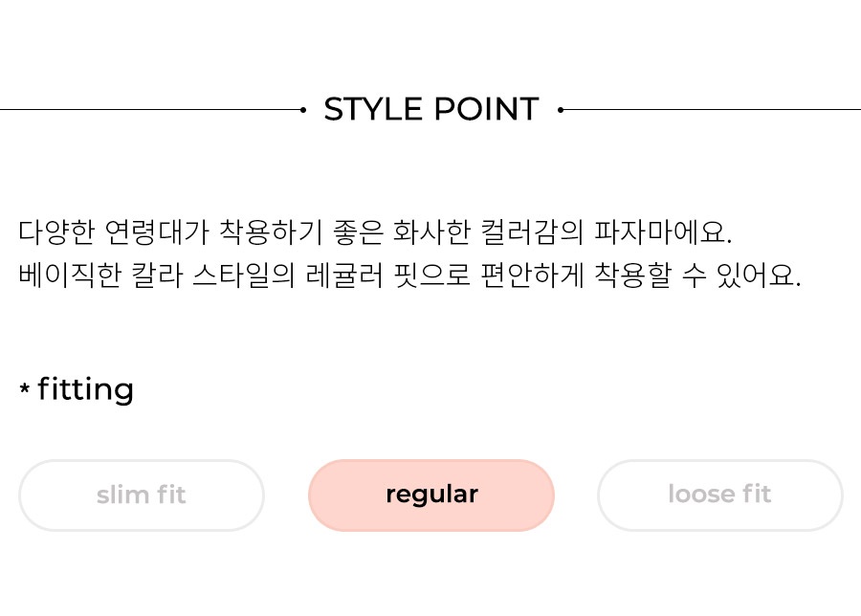The width and height of the screenshot is (861, 616).
Task: Click the asterisk before fitting
Action: tap(24, 388)
